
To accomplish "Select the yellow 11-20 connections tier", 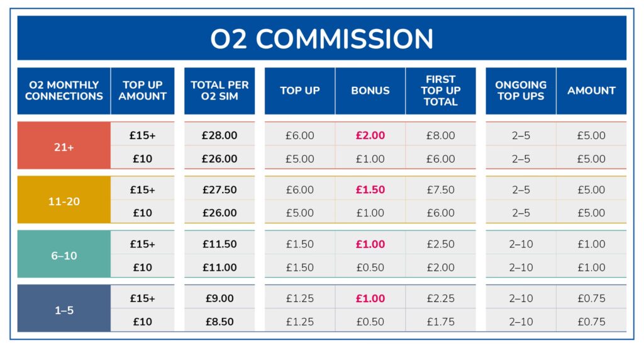I will click(x=64, y=201).
